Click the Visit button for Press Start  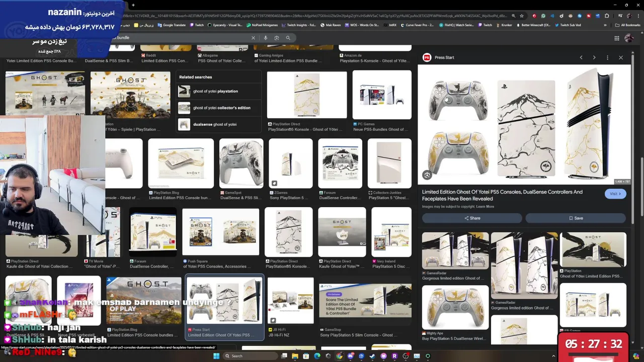point(615,194)
